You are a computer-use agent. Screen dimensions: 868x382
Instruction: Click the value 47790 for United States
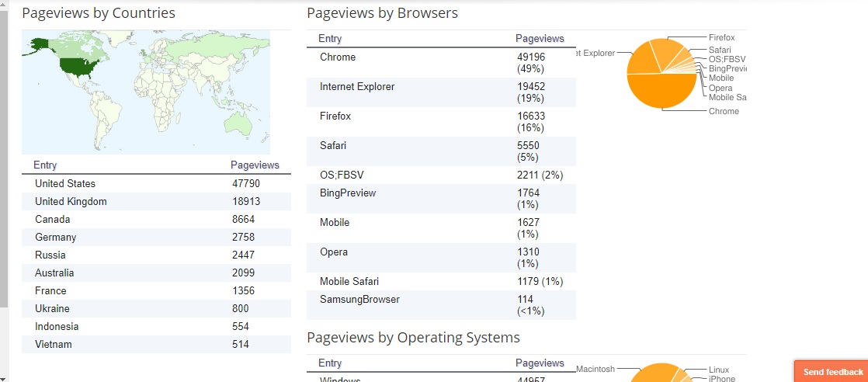(246, 184)
